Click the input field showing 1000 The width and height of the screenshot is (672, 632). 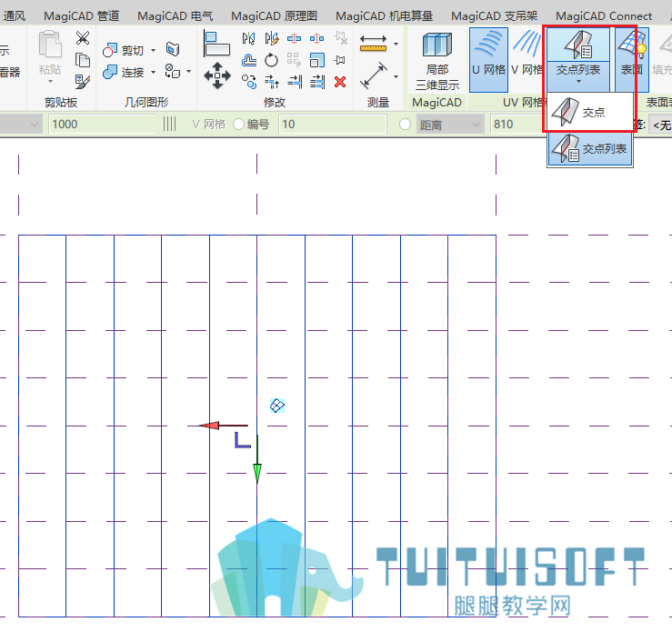(x=103, y=125)
